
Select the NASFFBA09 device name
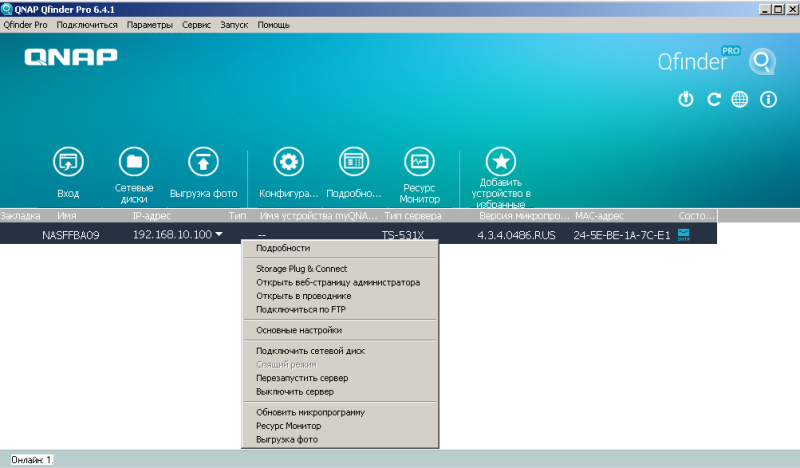(x=70, y=235)
